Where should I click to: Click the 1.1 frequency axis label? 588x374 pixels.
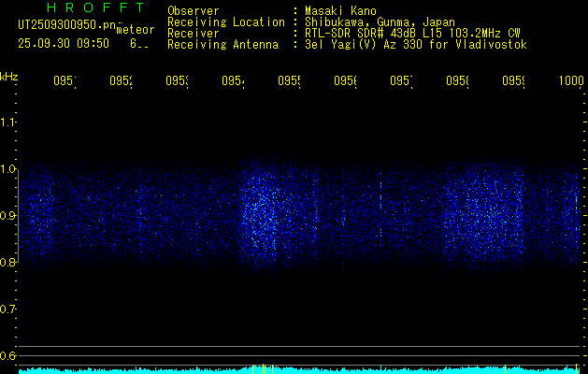pos(7,122)
